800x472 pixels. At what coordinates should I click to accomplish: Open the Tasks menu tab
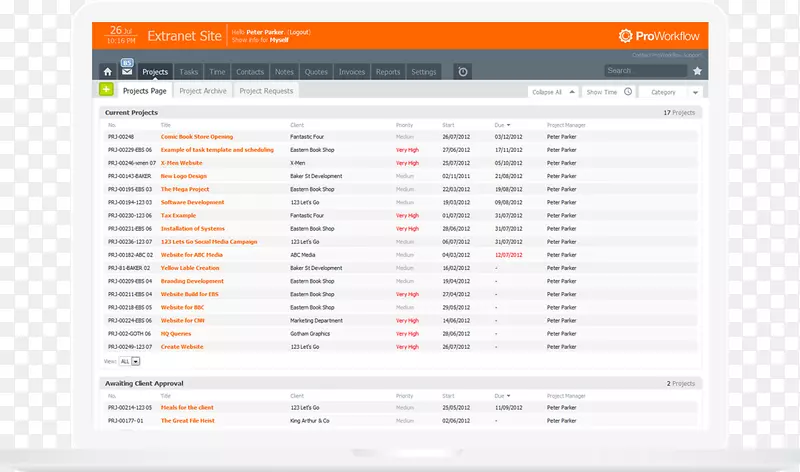188,72
